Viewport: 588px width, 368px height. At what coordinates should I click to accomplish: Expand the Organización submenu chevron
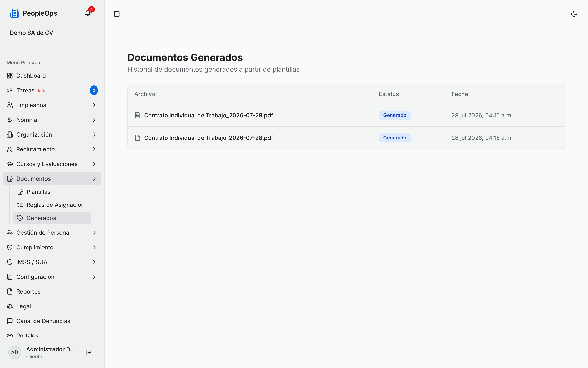coord(94,135)
